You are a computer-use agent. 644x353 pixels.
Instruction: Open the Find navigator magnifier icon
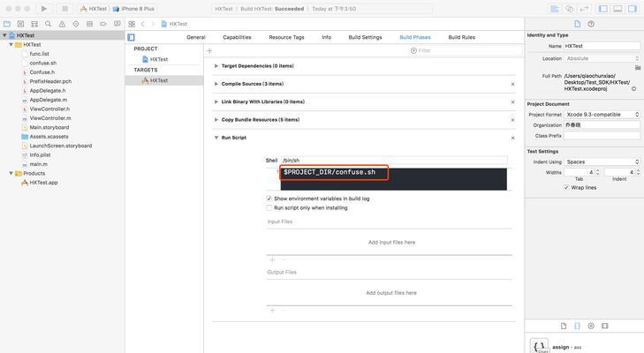coord(48,24)
